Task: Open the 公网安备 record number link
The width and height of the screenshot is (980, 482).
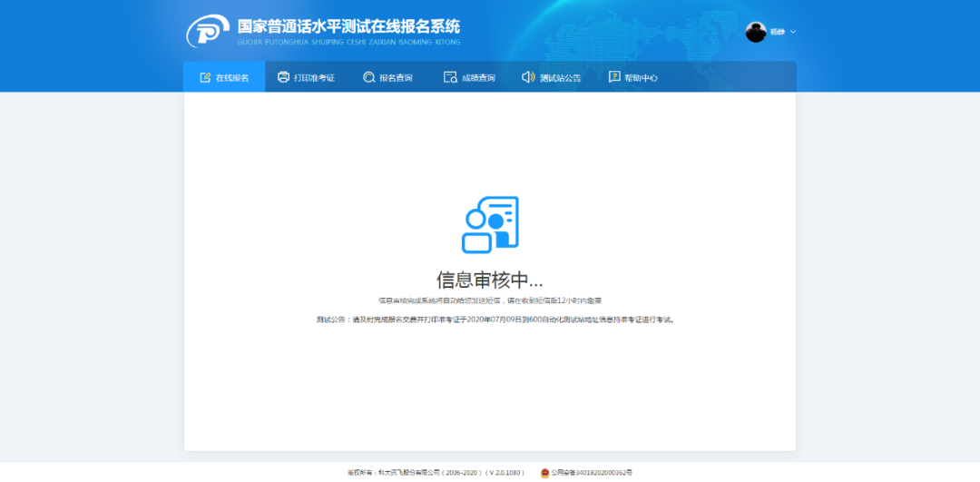Action: (592, 473)
